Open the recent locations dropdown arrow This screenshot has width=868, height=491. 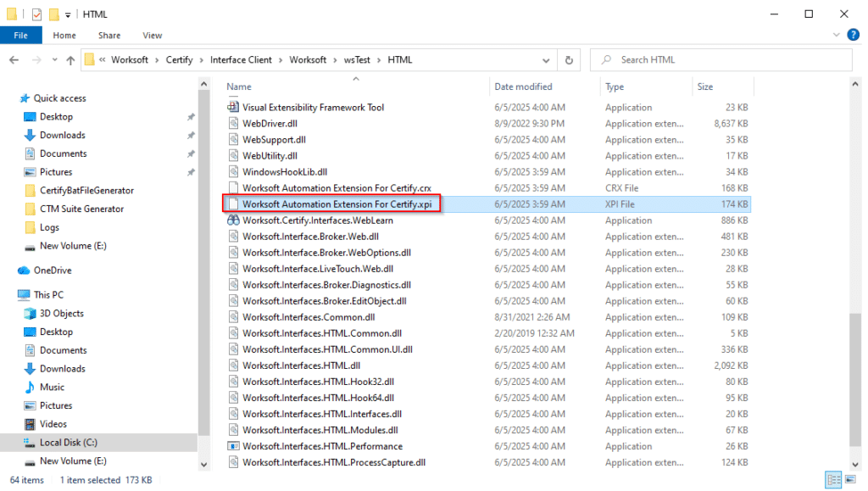(54, 59)
